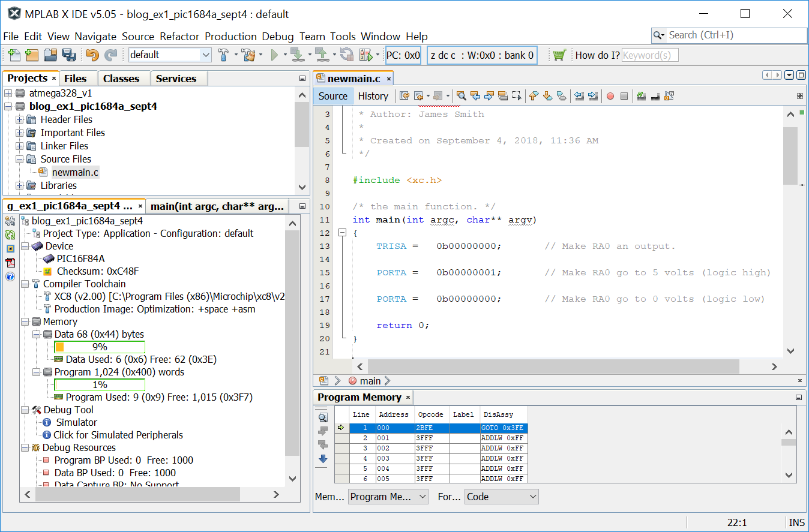Expand the atmega328_v1 project node
The width and height of the screenshot is (809, 532).
8,94
